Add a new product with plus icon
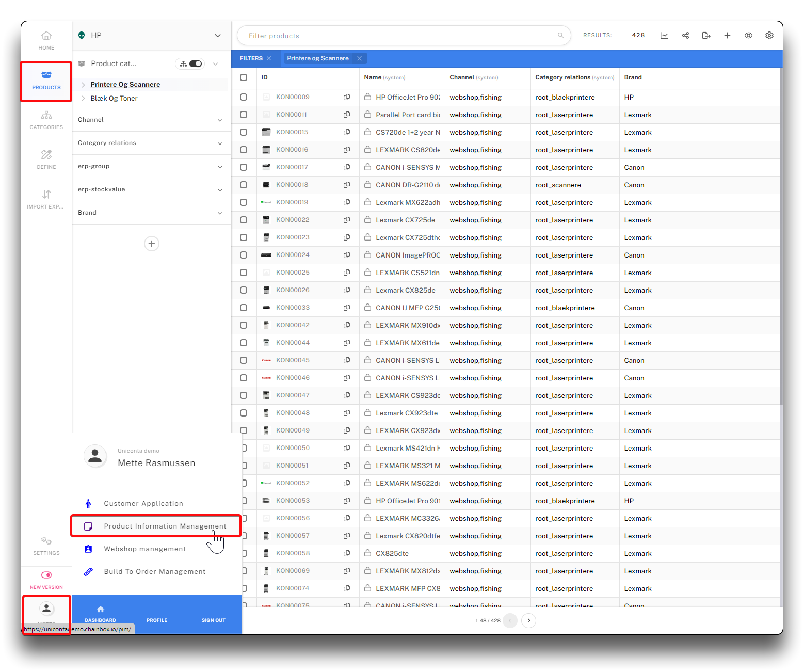 click(x=727, y=36)
